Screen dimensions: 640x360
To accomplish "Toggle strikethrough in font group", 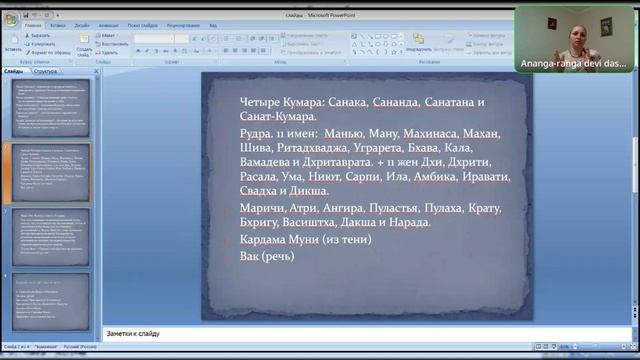I will click(x=166, y=51).
